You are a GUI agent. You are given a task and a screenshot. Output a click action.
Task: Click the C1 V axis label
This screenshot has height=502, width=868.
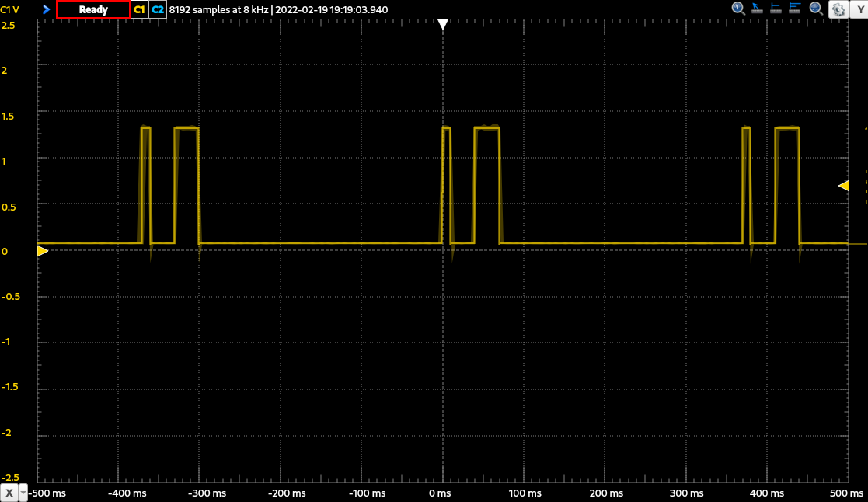pos(10,9)
